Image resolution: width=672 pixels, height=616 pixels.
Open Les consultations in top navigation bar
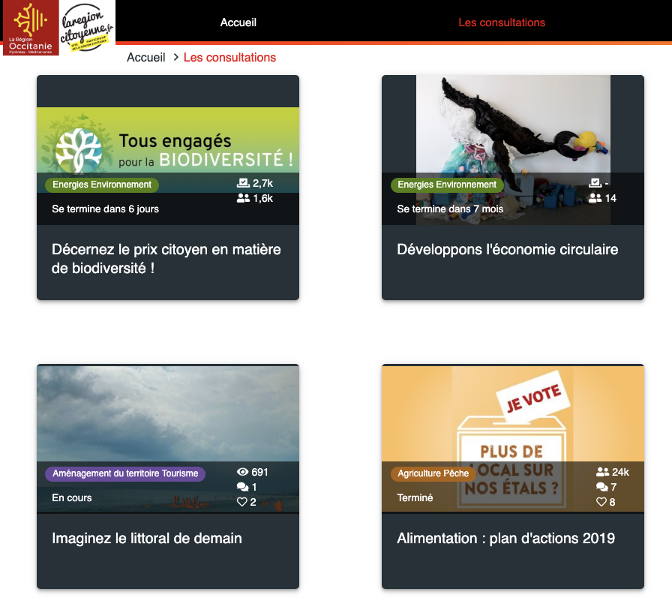click(502, 23)
